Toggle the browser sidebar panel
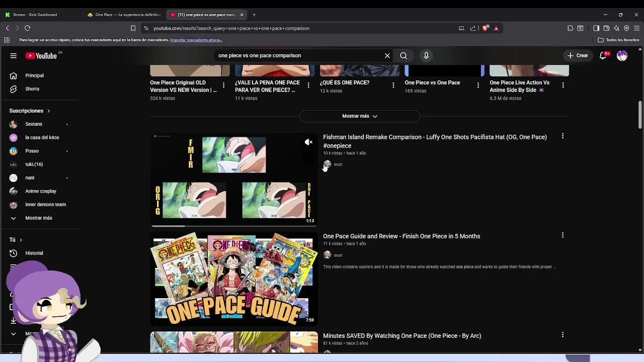 pos(596,28)
